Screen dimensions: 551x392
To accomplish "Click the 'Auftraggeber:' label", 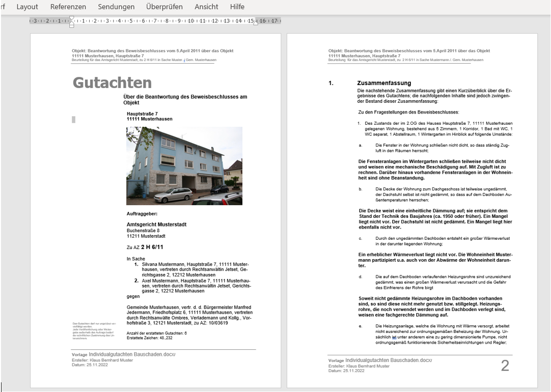I will [x=142, y=213].
